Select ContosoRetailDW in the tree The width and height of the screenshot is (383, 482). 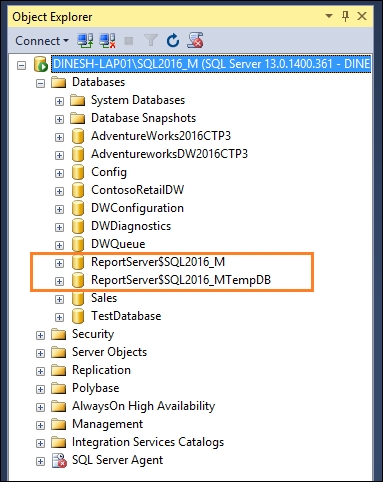[137, 190]
